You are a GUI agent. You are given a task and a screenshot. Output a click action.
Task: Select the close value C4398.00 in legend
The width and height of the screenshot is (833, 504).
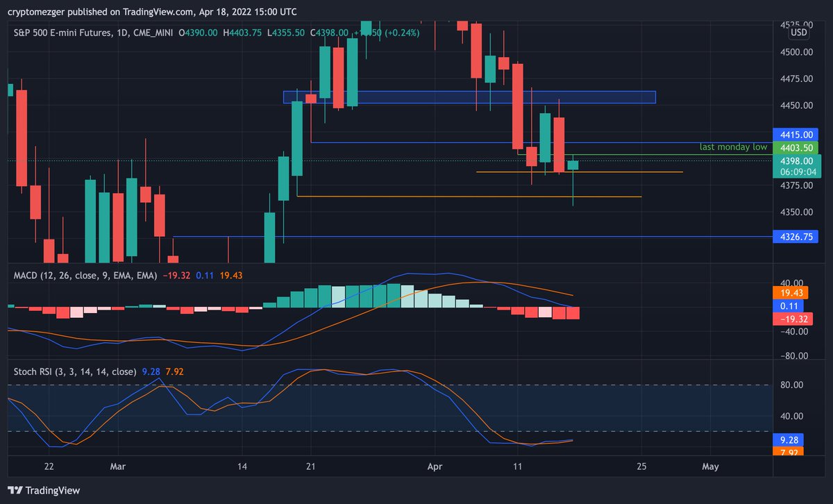(330, 33)
